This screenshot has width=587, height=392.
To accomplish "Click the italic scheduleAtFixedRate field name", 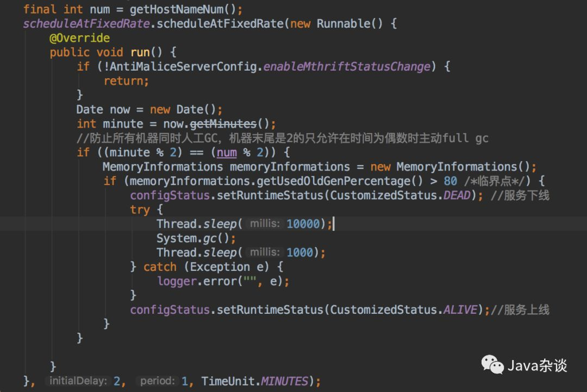I will [86, 23].
